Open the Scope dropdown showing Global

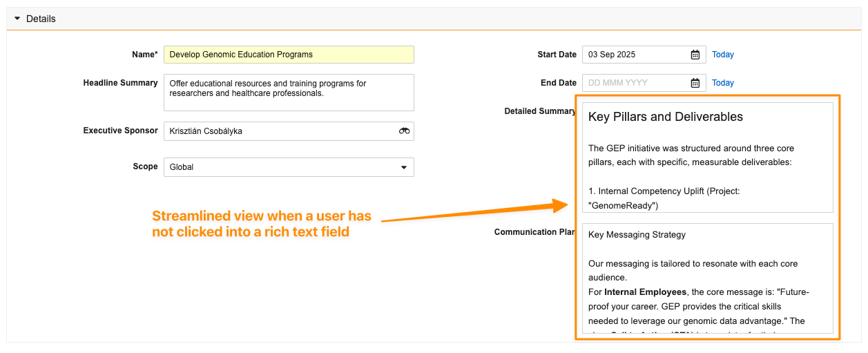288,167
